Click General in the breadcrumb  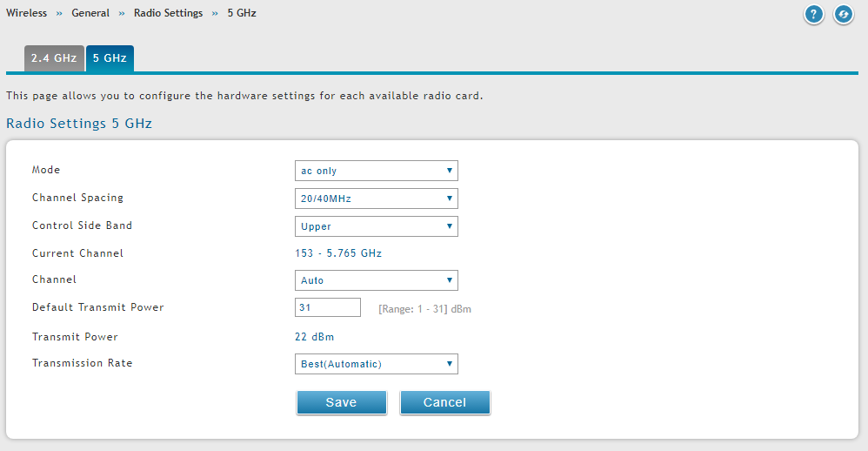pos(90,13)
